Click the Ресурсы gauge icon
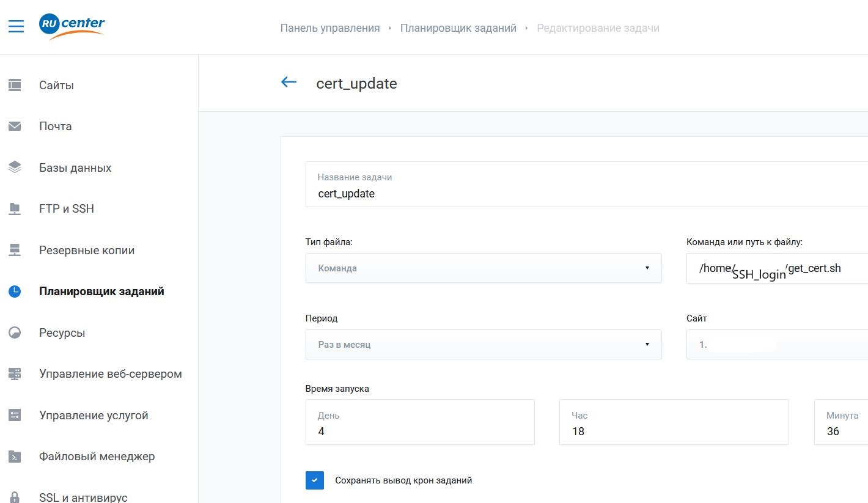 tap(15, 333)
